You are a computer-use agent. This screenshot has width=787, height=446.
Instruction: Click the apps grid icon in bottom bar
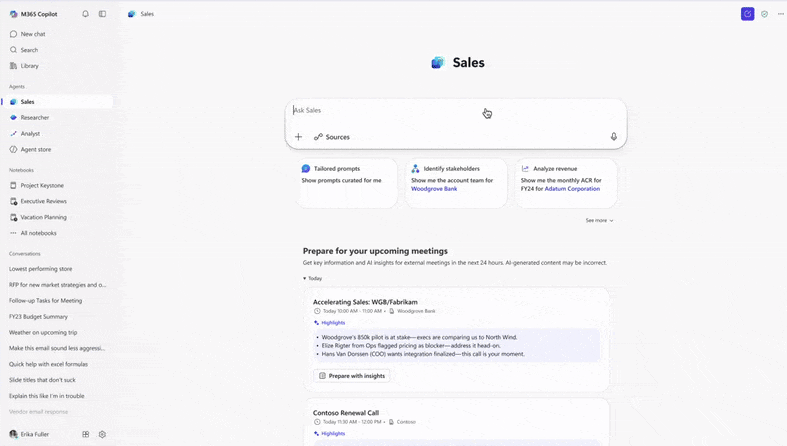(85, 434)
